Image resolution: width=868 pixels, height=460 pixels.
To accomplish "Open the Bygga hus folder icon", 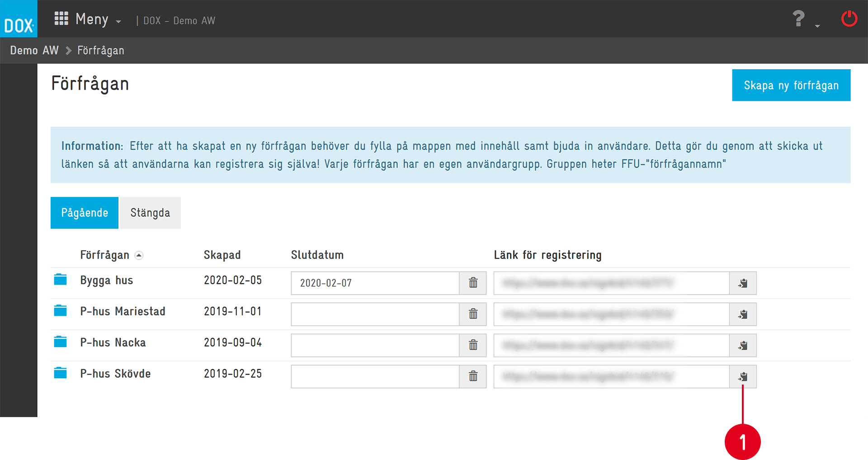I will (x=60, y=280).
